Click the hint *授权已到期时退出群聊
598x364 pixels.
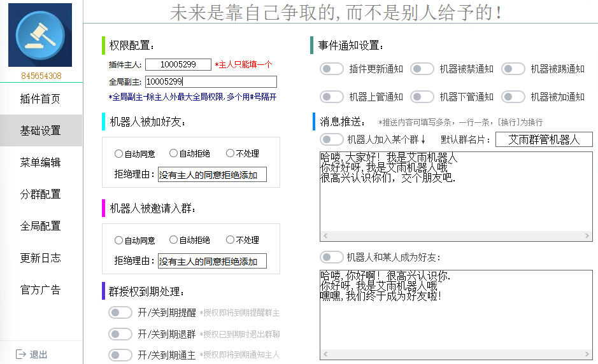[240, 334]
